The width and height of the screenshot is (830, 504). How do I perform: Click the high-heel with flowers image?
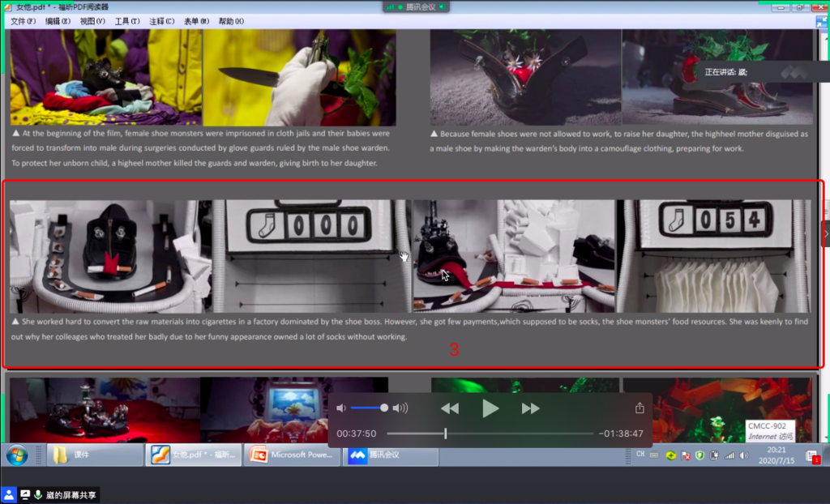point(525,77)
